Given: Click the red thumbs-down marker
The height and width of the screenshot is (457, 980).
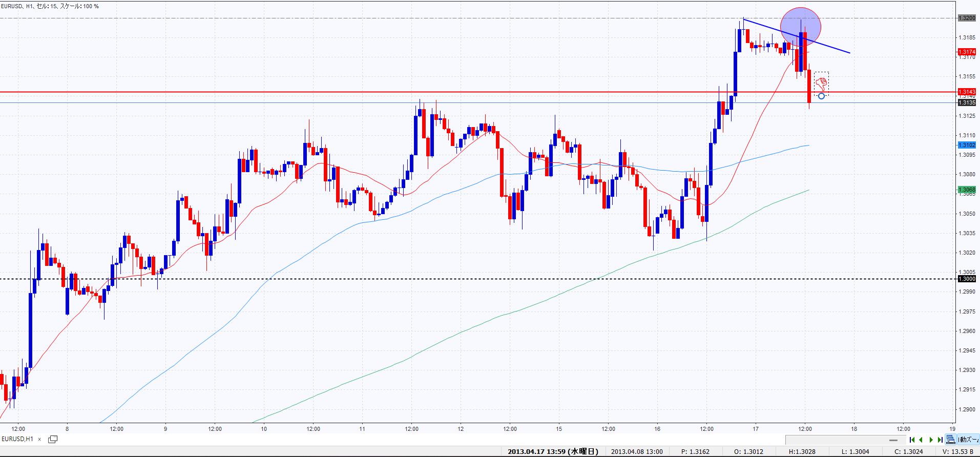Looking at the screenshot, I should click(821, 82).
